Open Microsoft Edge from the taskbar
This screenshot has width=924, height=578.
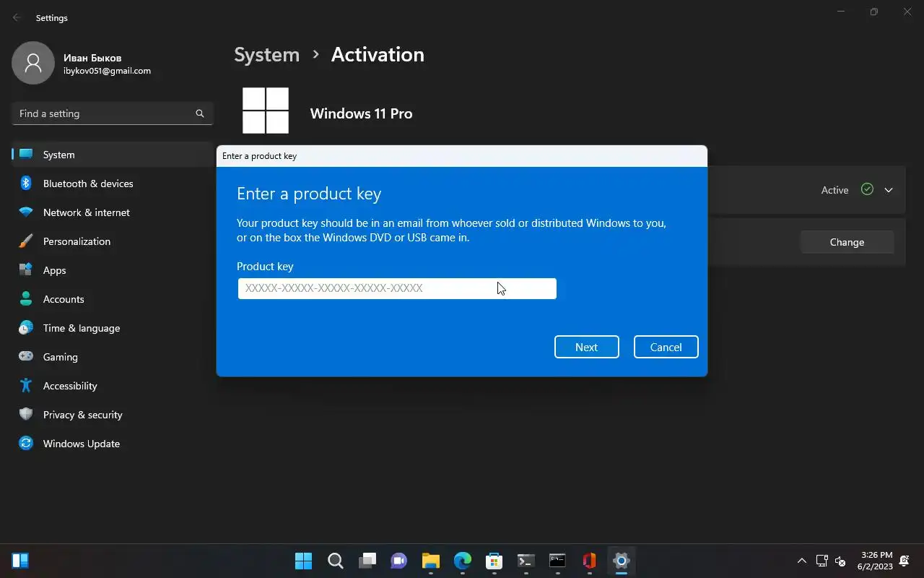click(463, 561)
